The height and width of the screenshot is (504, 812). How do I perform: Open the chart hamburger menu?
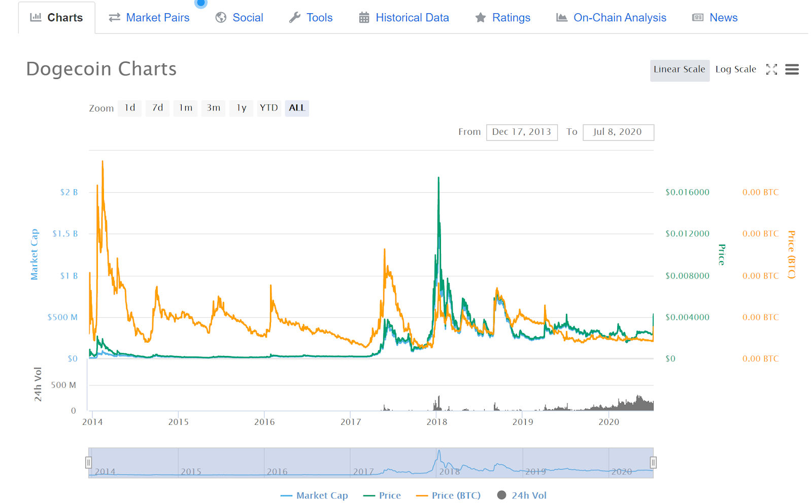[x=792, y=69]
